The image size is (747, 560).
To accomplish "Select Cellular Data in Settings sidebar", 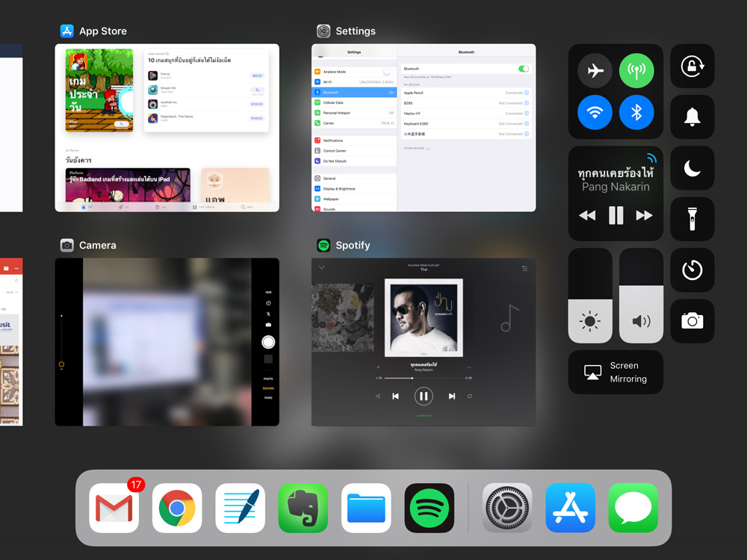I will tap(354, 102).
